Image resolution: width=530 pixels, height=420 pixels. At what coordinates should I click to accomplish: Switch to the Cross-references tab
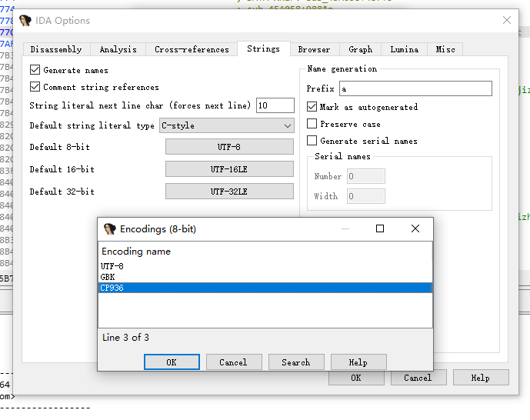192,49
